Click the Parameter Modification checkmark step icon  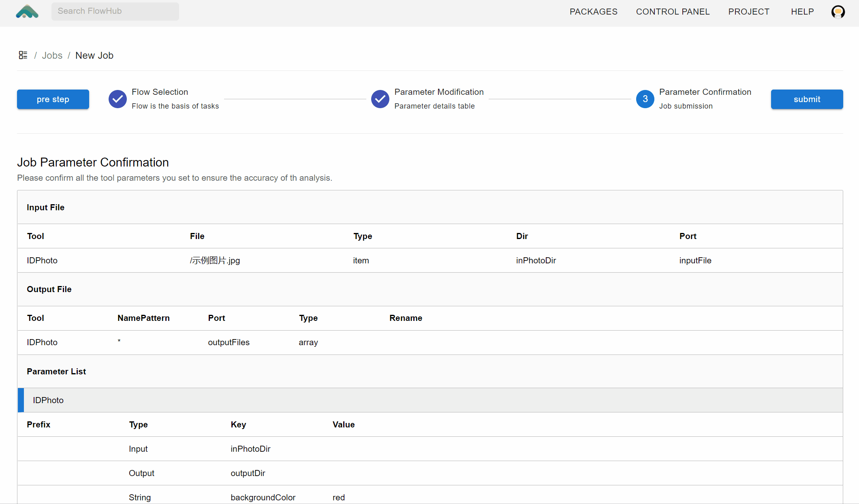(x=380, y=99)
